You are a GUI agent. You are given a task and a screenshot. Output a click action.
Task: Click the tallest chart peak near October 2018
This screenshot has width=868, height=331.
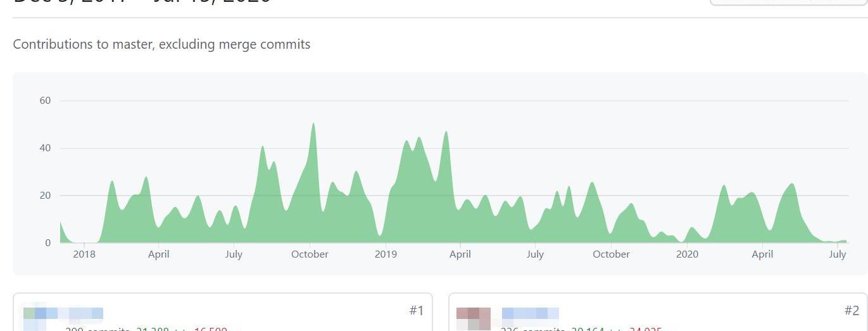coord(313,124)
